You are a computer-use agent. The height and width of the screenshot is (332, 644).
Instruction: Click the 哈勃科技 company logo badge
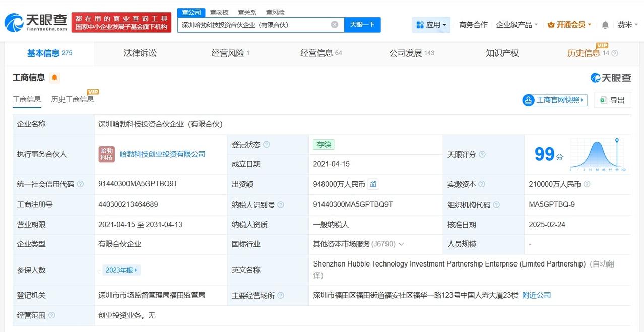click(x=107, y=154)
